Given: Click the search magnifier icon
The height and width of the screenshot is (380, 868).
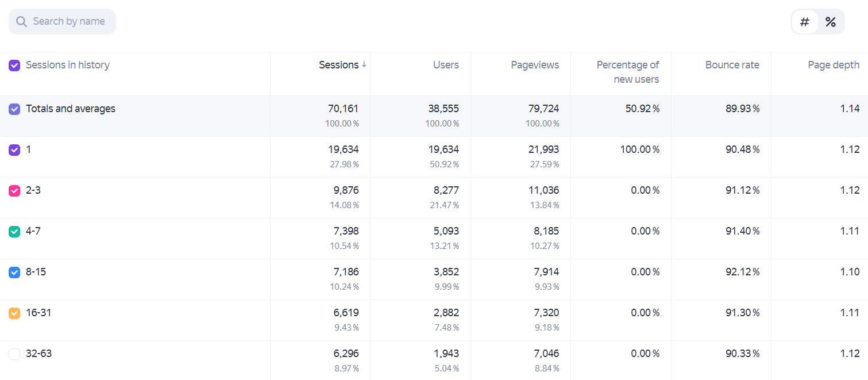Looking at the screenshot, I should point(22,22).
